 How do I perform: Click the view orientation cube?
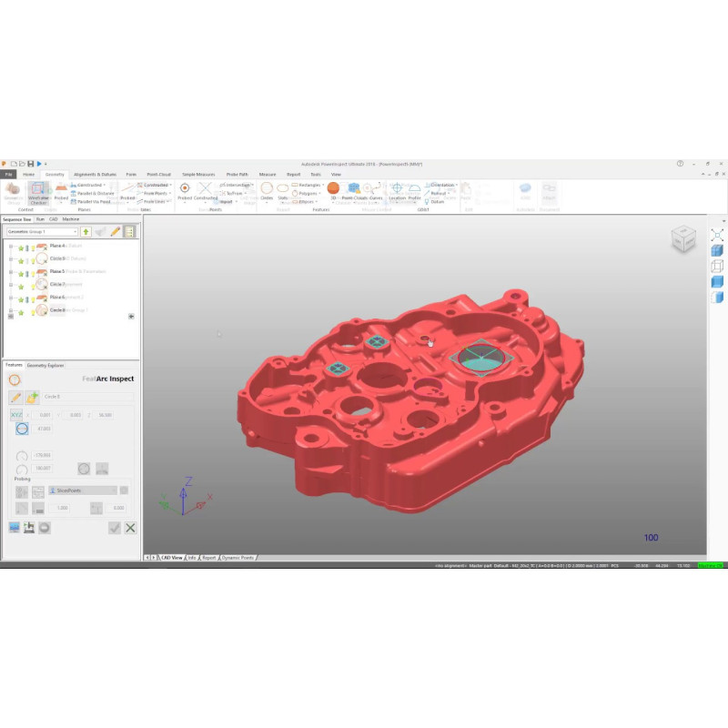click(x=683, y=240)
